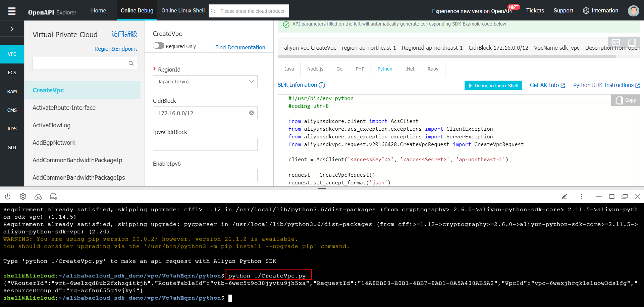Viewport: 644px width, 307px height.
Task: Open the Region&Endpoint link
Action: 116,49
